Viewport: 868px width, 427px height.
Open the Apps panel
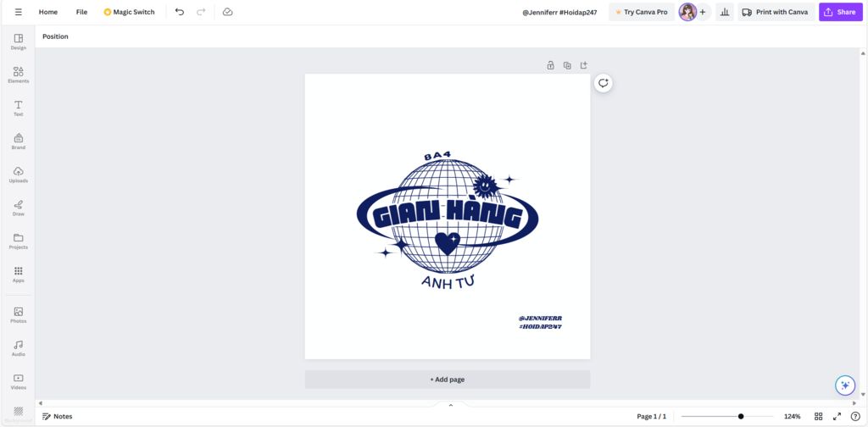(19, 274)
